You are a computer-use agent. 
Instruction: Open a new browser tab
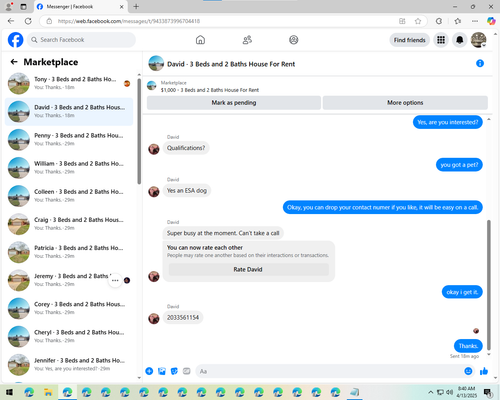pos(136,6)
